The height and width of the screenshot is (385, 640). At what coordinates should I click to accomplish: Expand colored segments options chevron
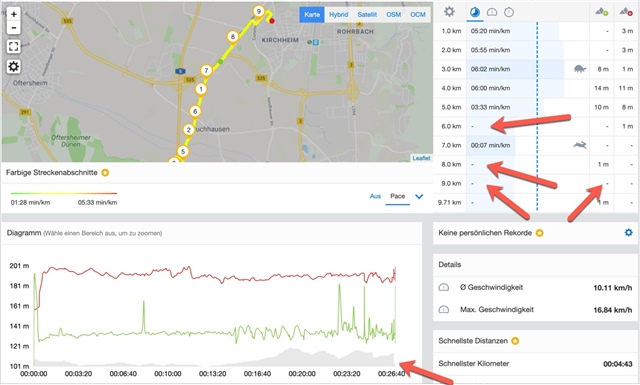[419, 196]
